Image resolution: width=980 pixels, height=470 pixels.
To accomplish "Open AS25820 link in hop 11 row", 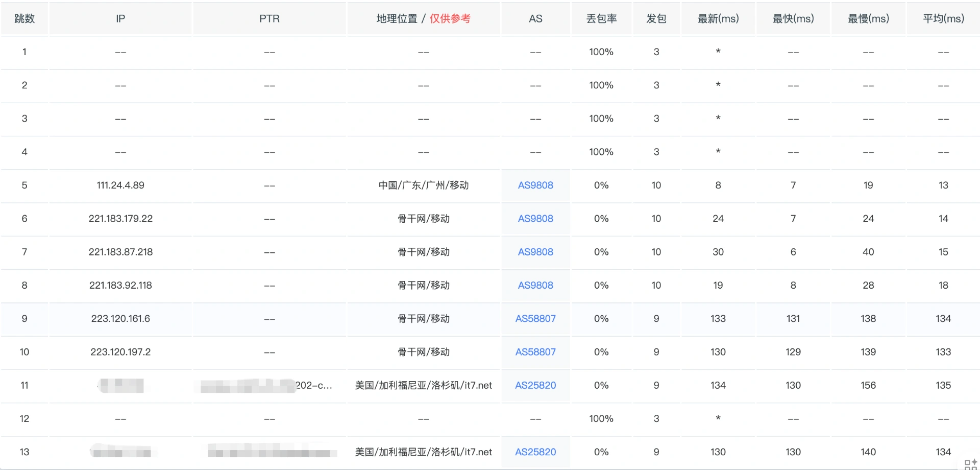I will tap(535, 385).
